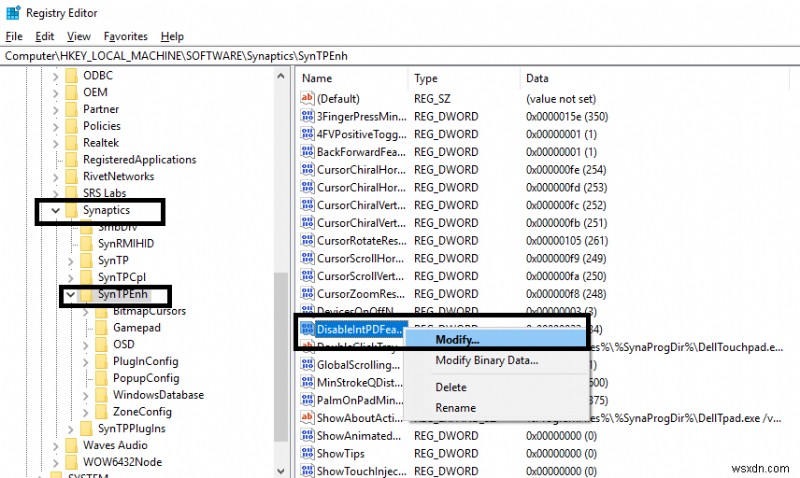Image resolution: width=800 pixels, height=478 pixels.
Task: Expand the OEM key
Action: click(x=56, y=93)
